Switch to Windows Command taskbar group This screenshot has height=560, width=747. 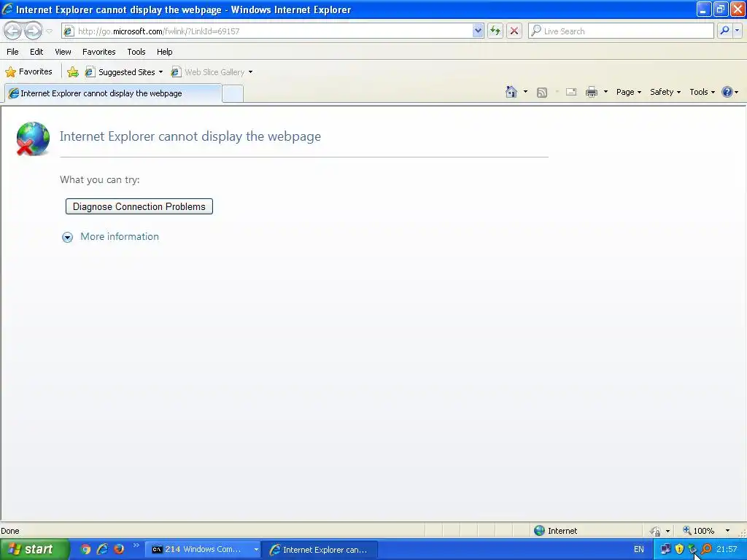point(203,550)
